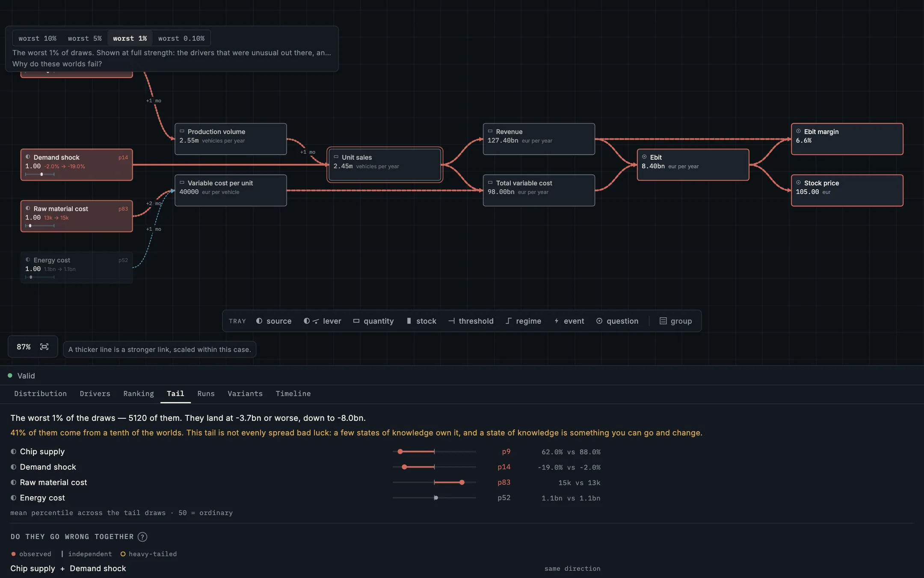
Task: Open help for Do They Go Wrong Together
Action: 142,537
